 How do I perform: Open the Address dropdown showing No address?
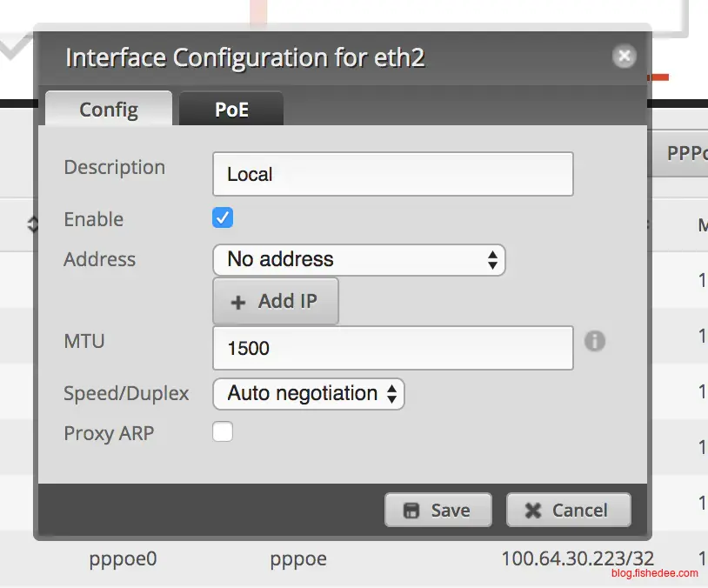coord(359,259)
